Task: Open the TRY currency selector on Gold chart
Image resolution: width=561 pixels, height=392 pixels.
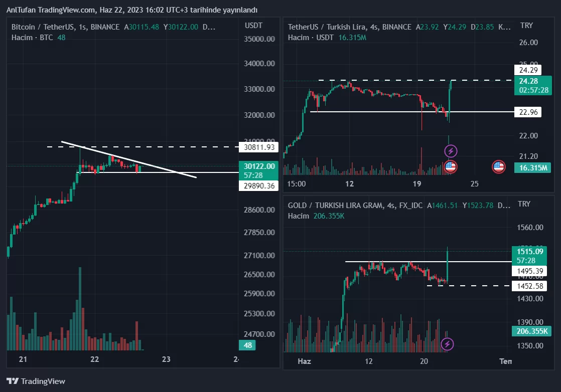Action: coord(524,204)
